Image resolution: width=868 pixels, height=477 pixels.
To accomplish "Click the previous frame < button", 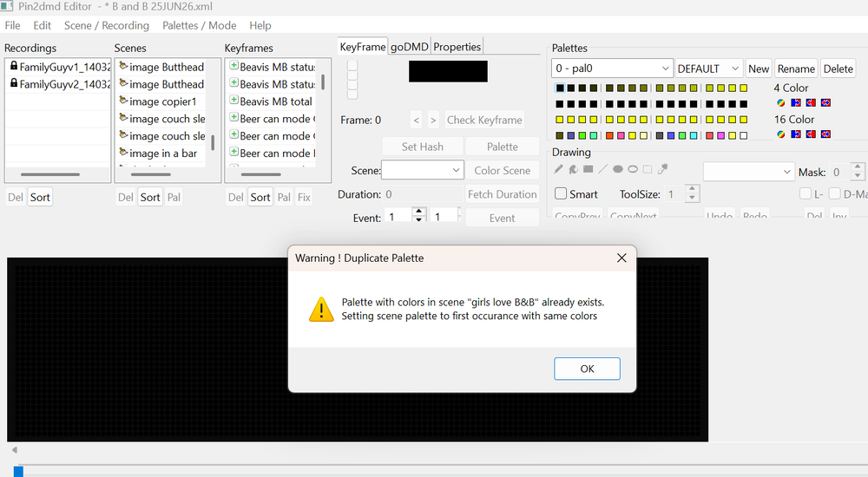I will [417, 120].
